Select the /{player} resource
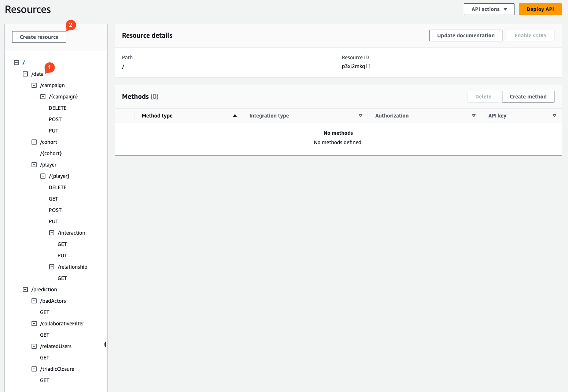Image resolution: width=568 pixels, height=392 pixels. click(x=59, y=176)
